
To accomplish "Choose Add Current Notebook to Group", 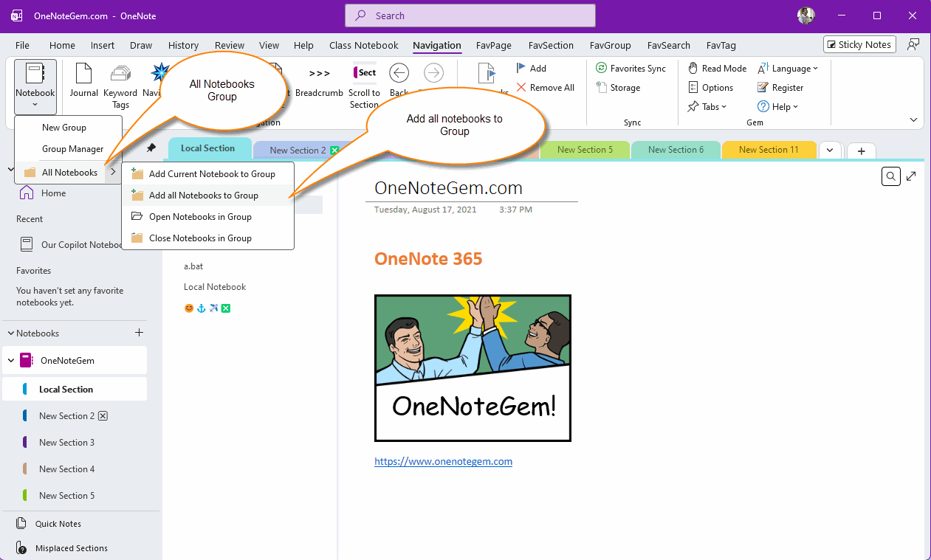I will tap(207, 174).
